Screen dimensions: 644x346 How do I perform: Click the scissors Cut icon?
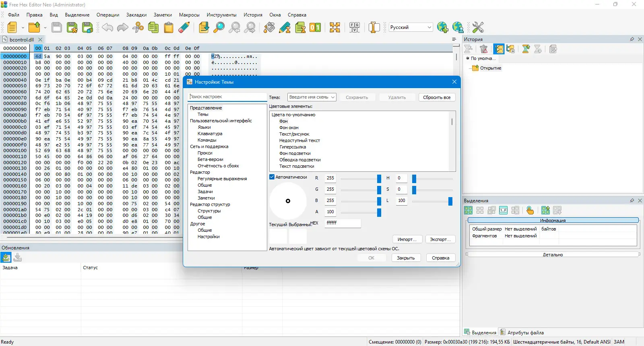coord(138,27)
